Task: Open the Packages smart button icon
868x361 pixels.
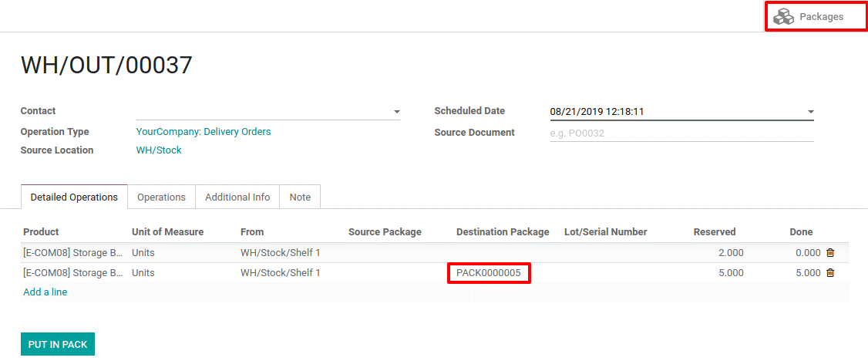Action: (x=783, y=17)
